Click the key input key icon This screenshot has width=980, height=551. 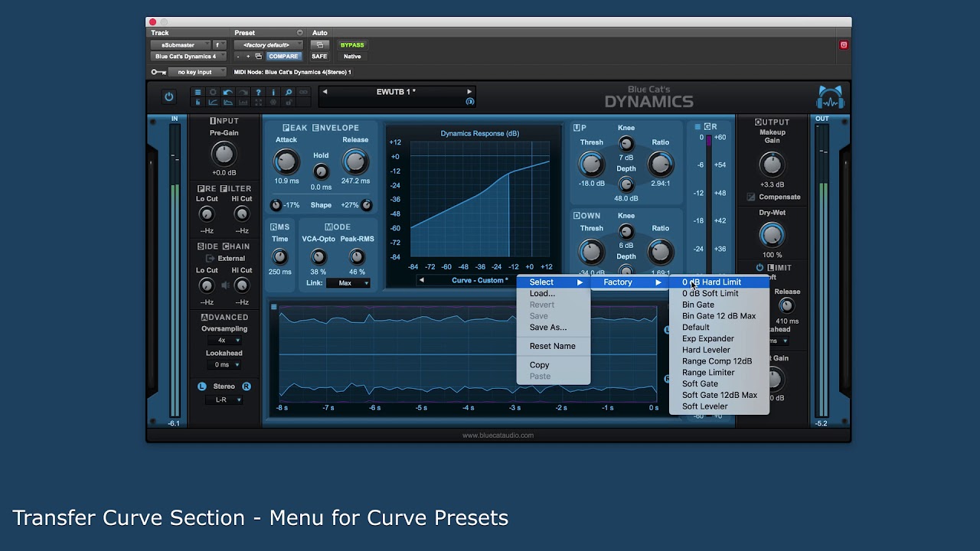(x=158, y=72)
